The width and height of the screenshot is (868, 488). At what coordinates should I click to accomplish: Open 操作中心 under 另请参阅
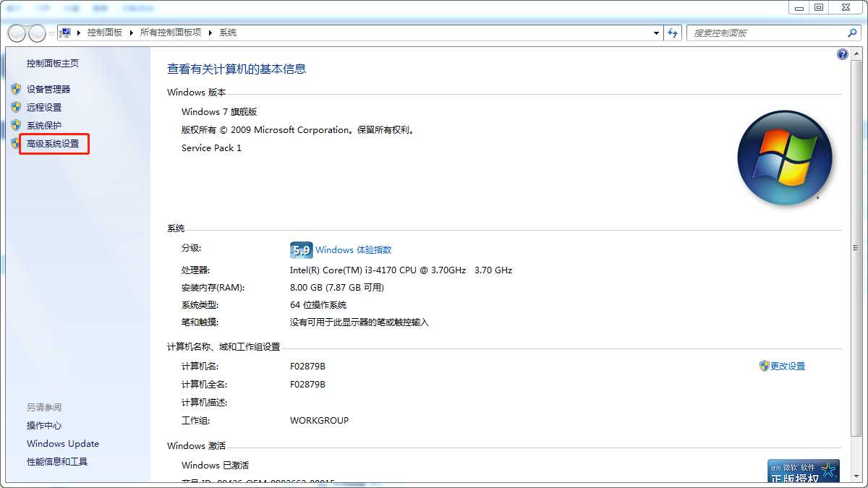(44, 426)
